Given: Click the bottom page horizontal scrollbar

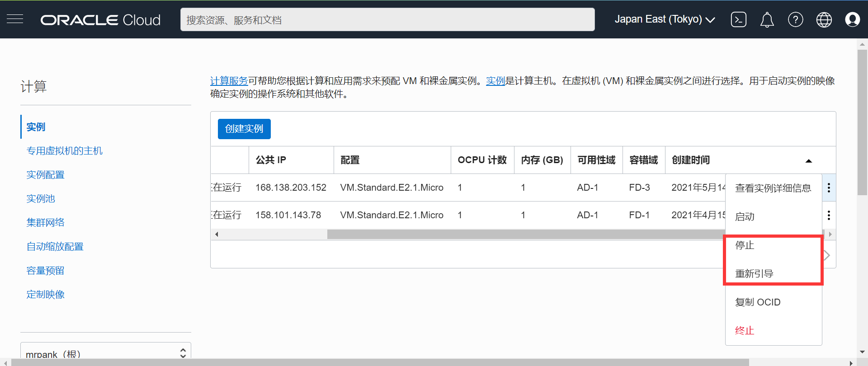Looking at the screenshot, I should pos(380,362).
